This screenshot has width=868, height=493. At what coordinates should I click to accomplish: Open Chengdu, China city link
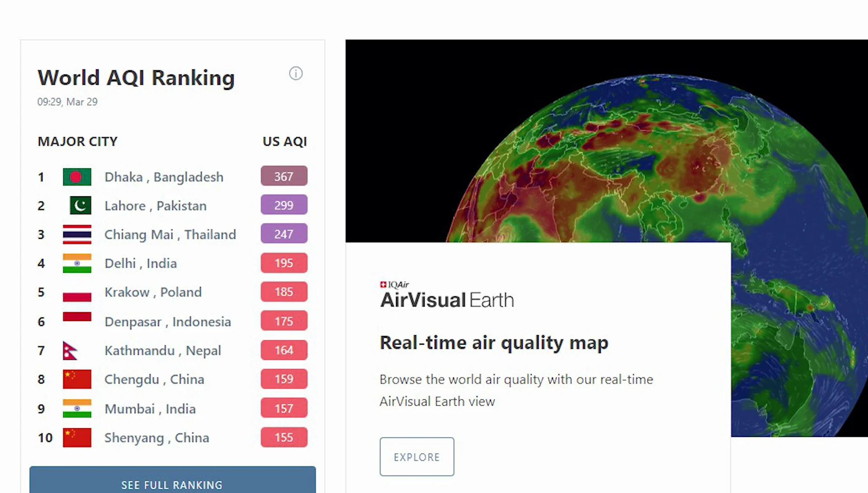[154, 379]
